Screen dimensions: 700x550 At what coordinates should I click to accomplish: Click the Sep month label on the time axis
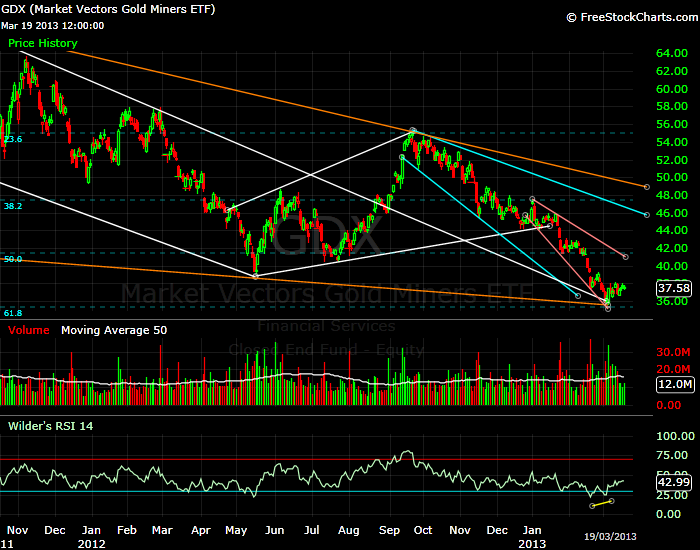389,531
